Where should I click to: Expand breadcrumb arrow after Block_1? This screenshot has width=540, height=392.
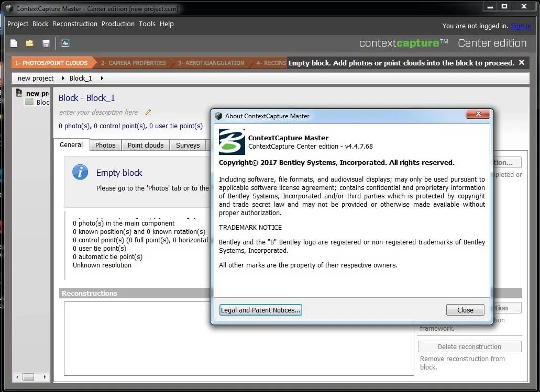click(x=102, y=78)
